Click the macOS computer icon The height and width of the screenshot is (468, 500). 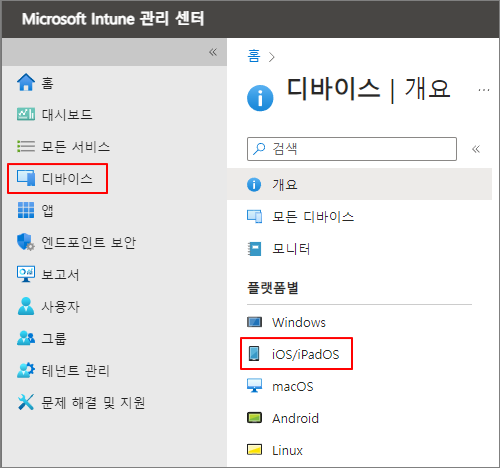254,385
